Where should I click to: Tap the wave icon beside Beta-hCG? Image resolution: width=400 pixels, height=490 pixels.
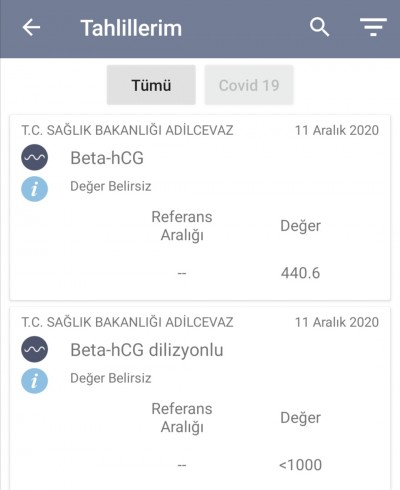35,157
